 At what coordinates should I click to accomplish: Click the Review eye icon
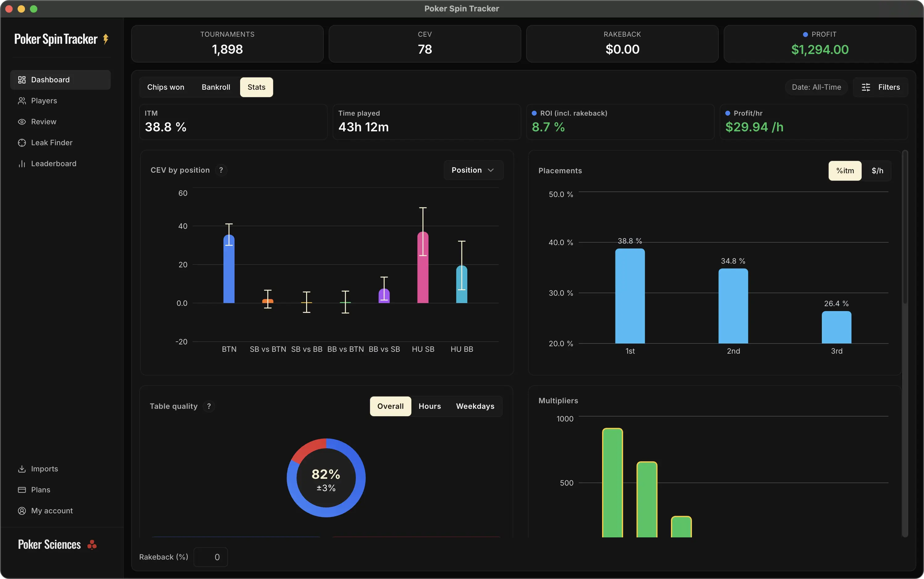pos(22,122)
